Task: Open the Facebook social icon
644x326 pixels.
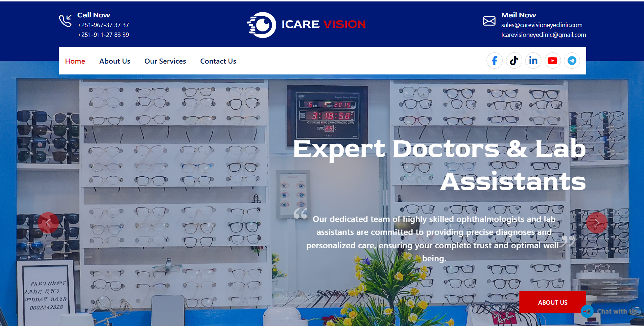Action: click(494, 61)
